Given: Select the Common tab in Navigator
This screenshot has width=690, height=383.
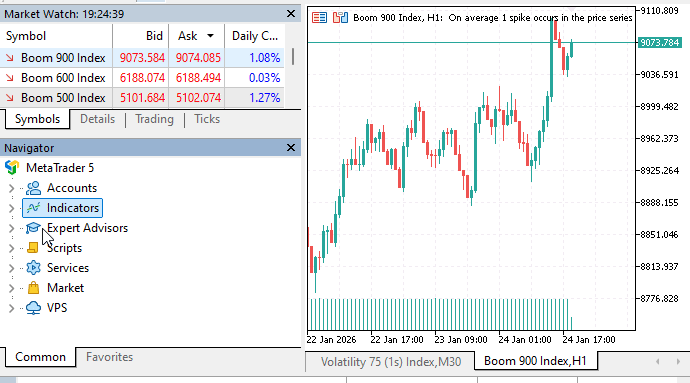Looking at the screenshot, I should coord(40,357).
